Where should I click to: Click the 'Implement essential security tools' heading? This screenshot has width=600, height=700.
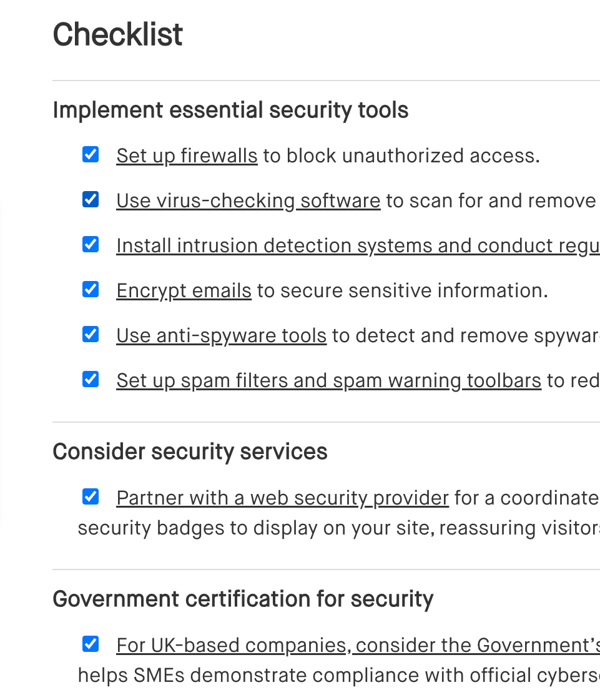click(230, 110)
